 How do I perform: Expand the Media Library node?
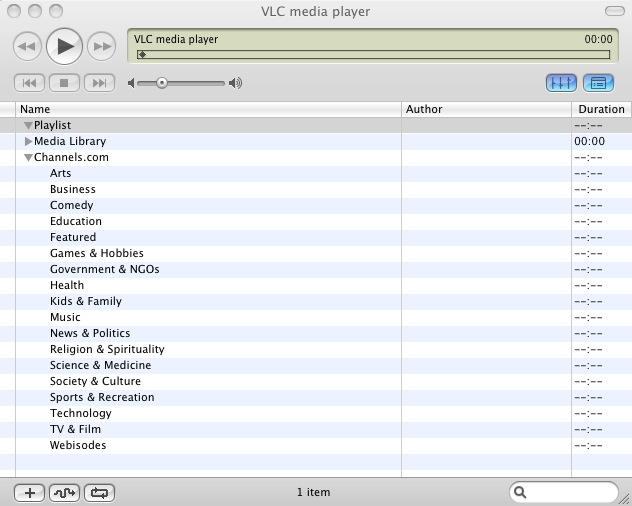28,142
